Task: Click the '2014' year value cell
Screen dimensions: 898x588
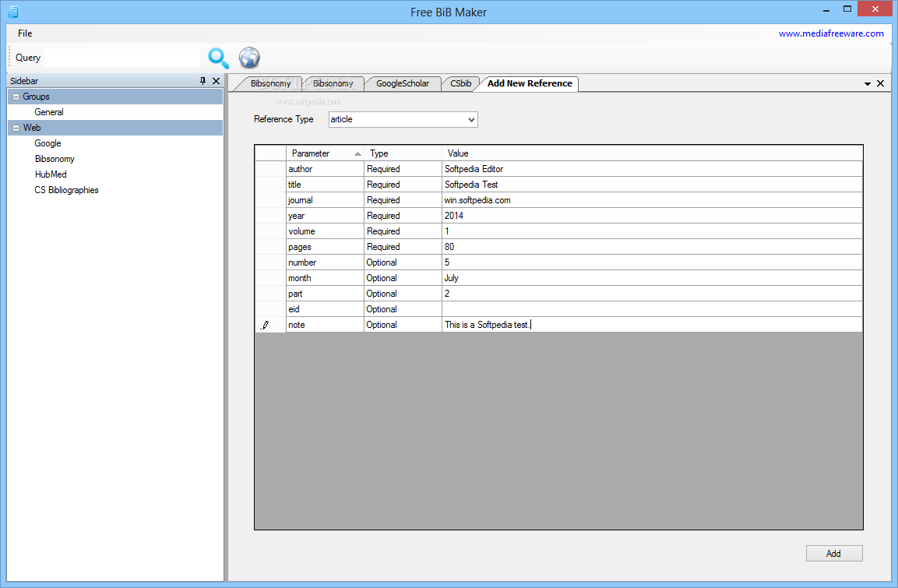Action: 653,216
